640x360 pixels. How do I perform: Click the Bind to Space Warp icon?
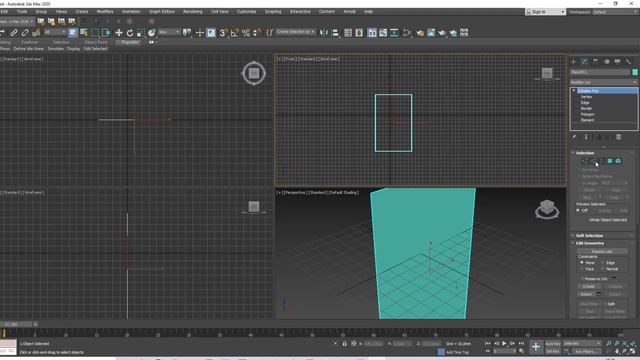tap(36, 33)
